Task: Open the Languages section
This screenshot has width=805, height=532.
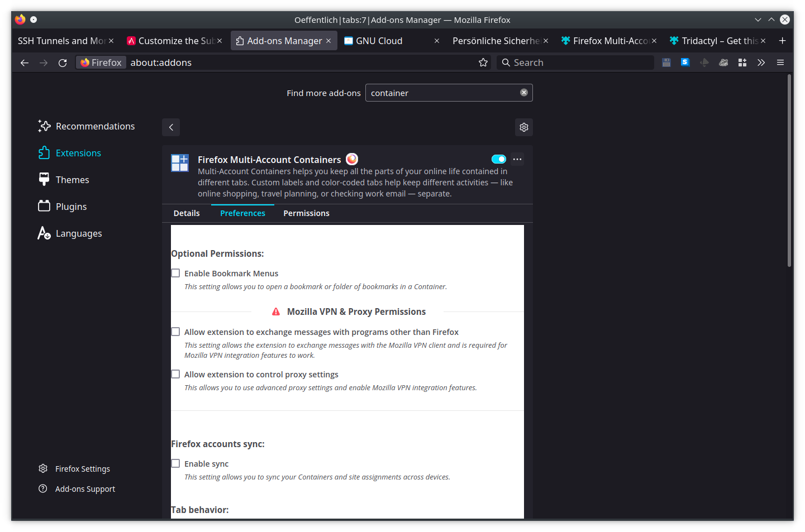Action: pyautogui.click(x=78, y=233)
